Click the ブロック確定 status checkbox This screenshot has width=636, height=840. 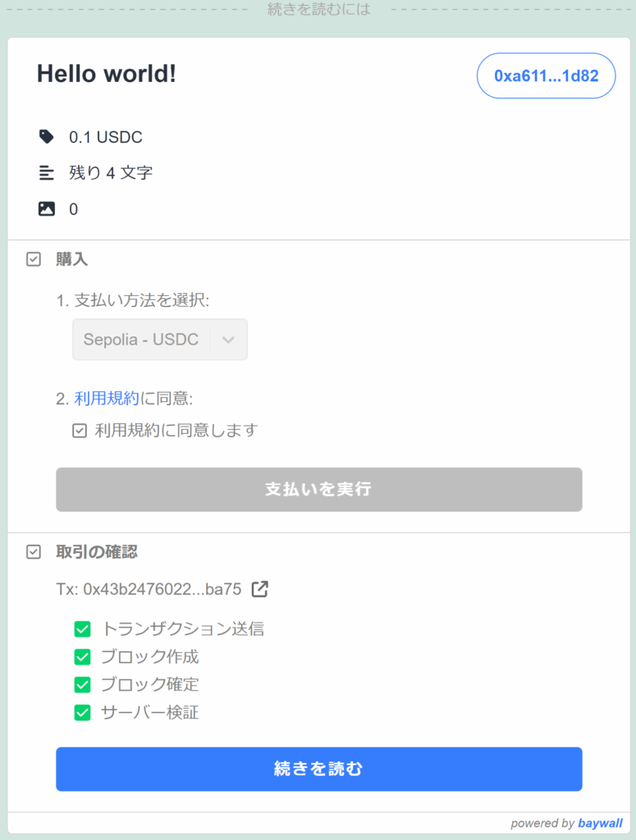tap(82, 684)
